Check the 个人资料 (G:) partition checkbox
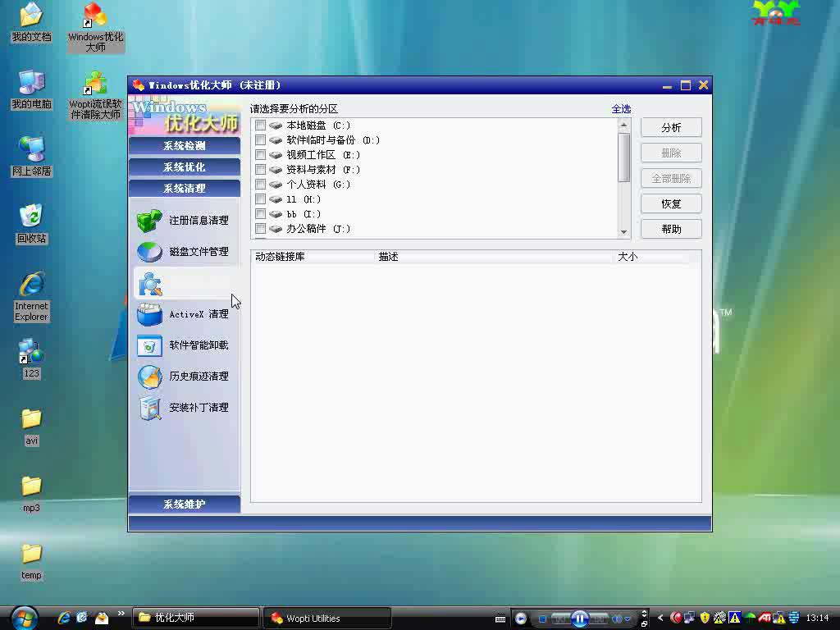This screenshot has width=840, height=630. pos(260,185)
